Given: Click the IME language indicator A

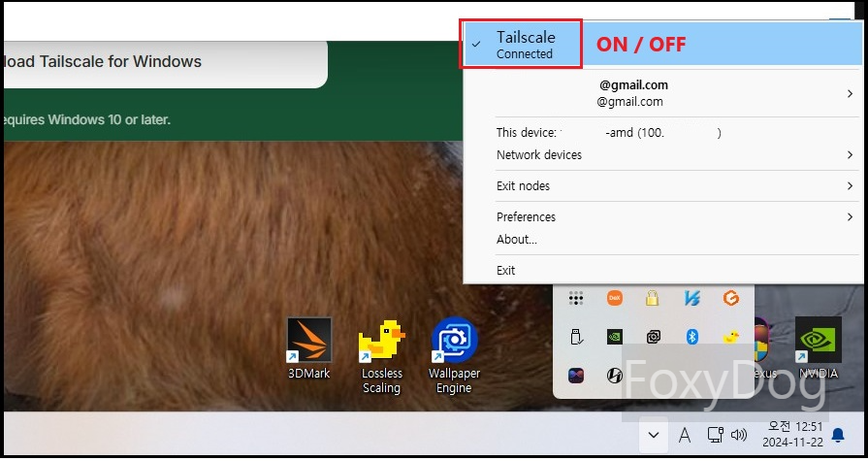Looking at the screenshot, I should [685, 436].
